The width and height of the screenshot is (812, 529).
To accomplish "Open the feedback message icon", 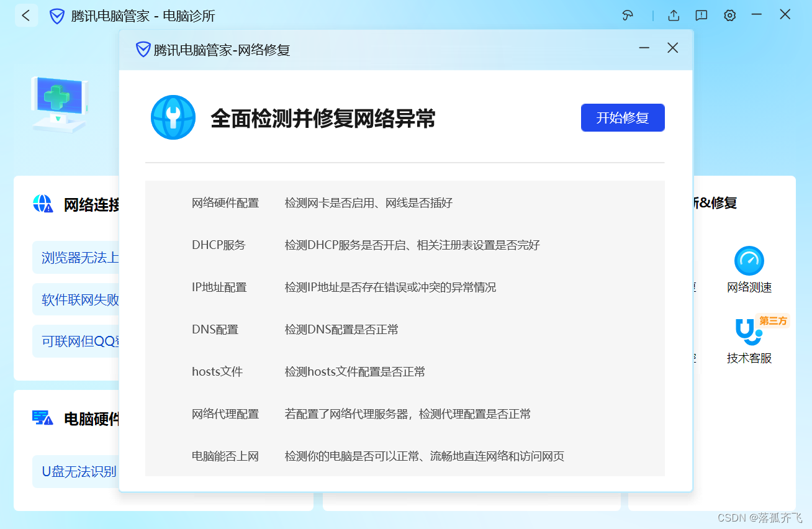I will pos(701,16).
